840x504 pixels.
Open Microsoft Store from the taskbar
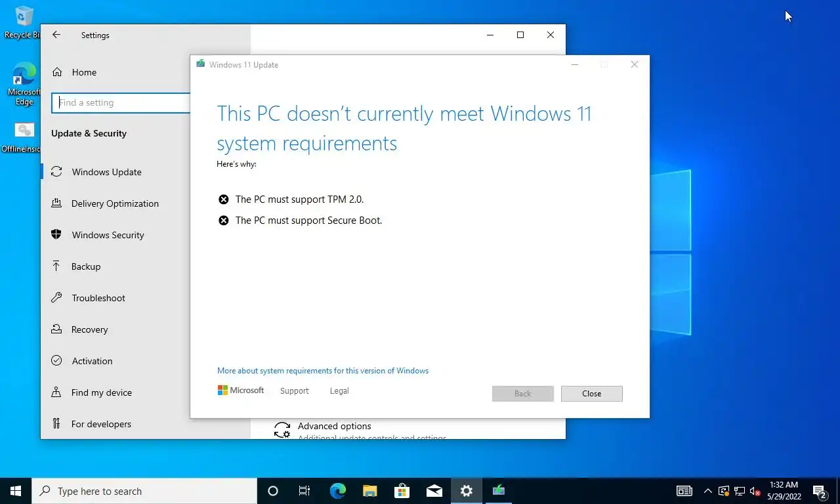[402, 491]
